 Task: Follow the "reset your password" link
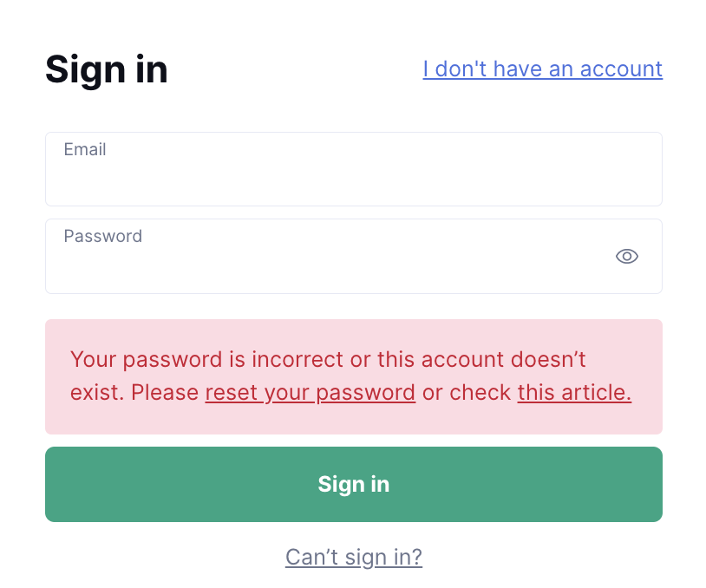coord(310,393)
